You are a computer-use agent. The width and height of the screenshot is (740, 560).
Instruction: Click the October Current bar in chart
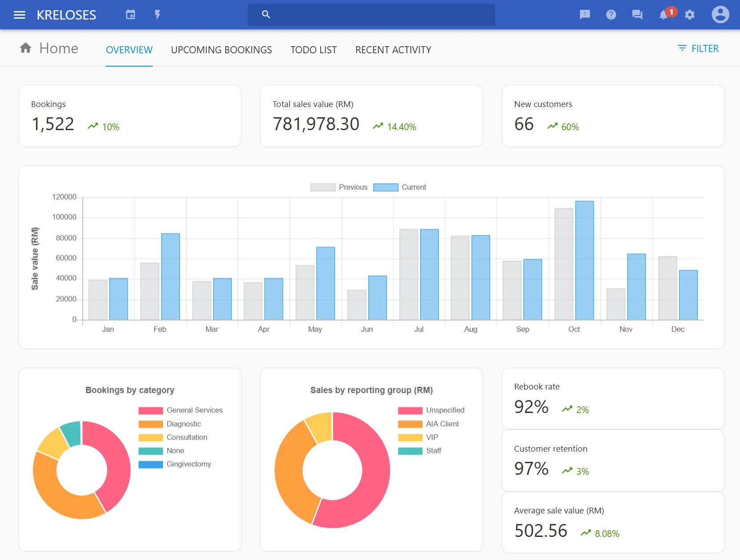click(585, 260)
